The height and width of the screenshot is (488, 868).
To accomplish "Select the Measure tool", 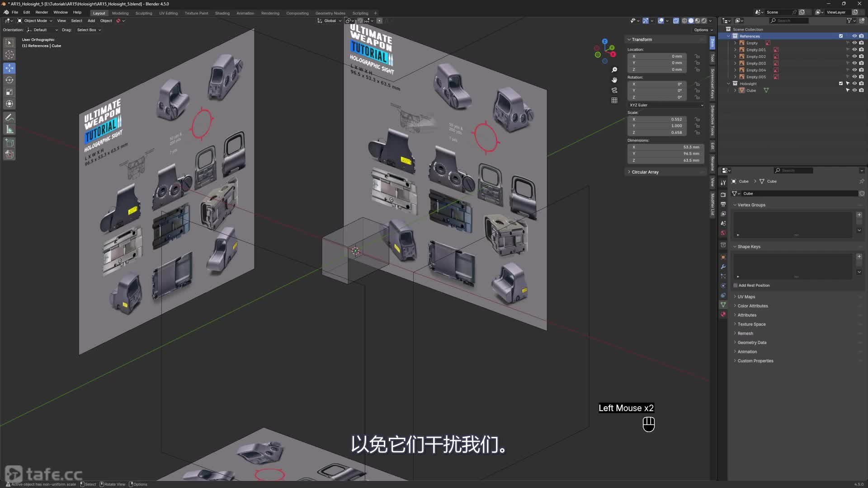I will [x=9, y=130].
